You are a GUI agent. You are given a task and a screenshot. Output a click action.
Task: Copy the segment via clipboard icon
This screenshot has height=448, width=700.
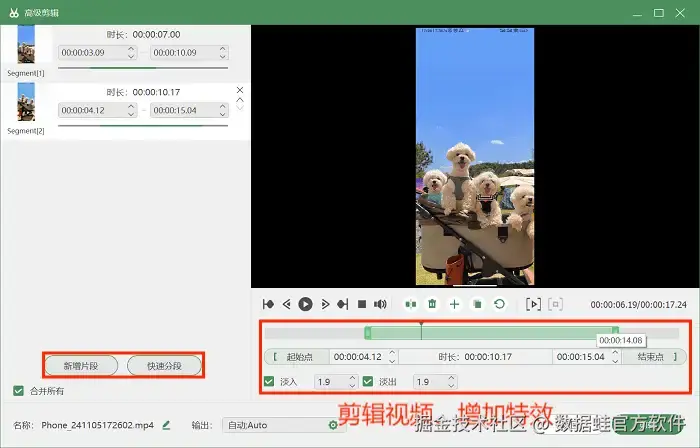pos(477,304)
